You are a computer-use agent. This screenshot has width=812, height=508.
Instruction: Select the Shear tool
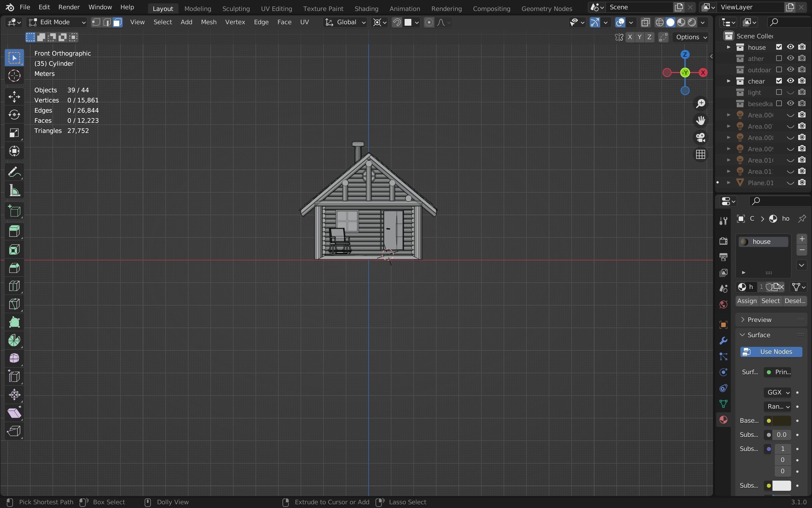tap(14, 413)
